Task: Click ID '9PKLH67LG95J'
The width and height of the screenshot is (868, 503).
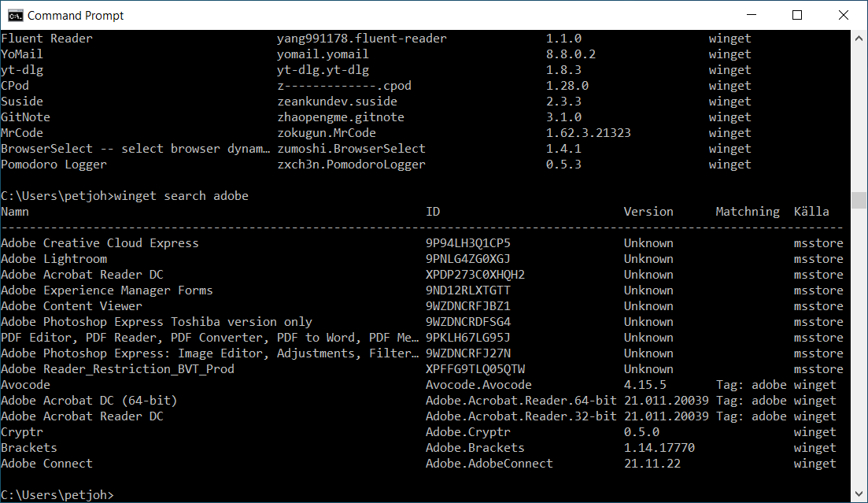Action: click(467, 338)
